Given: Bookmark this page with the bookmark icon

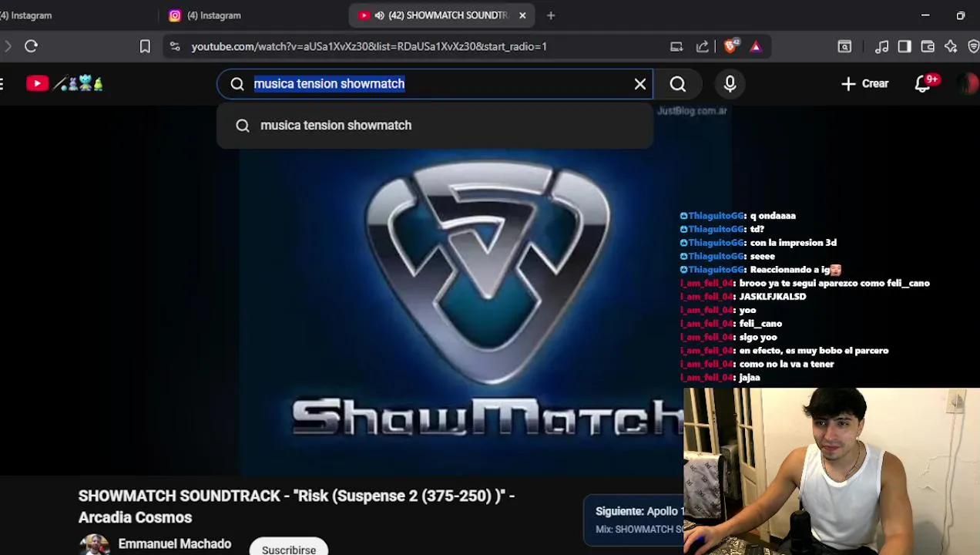Looking at the screenshot, I should (145, 46).
